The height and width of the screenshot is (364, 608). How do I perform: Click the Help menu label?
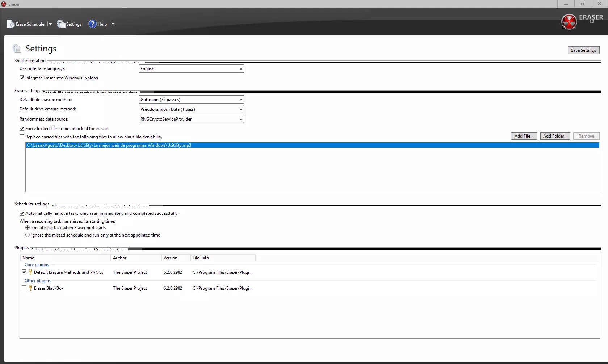(x=102, y=24)
